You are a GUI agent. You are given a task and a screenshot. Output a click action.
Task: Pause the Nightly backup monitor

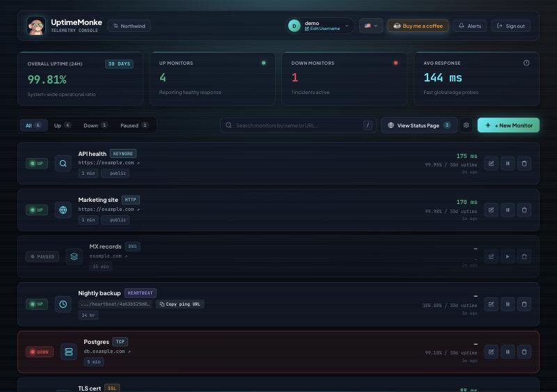[x=508, y=304]
